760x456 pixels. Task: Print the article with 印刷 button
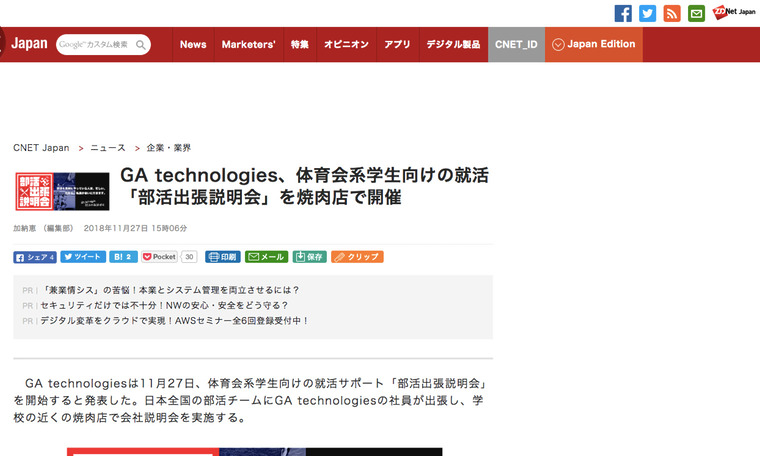pyautogui.click(x=222, y=257)
